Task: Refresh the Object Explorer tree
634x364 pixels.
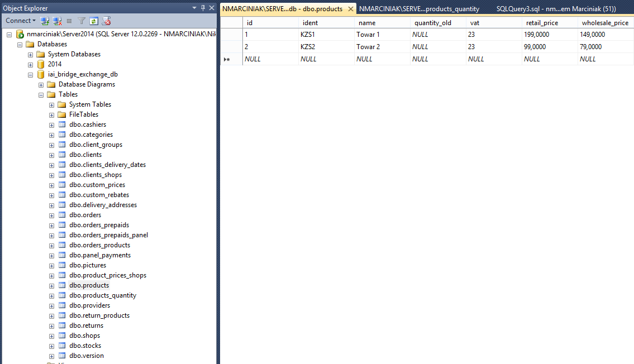Action: (x=94, y=21)
